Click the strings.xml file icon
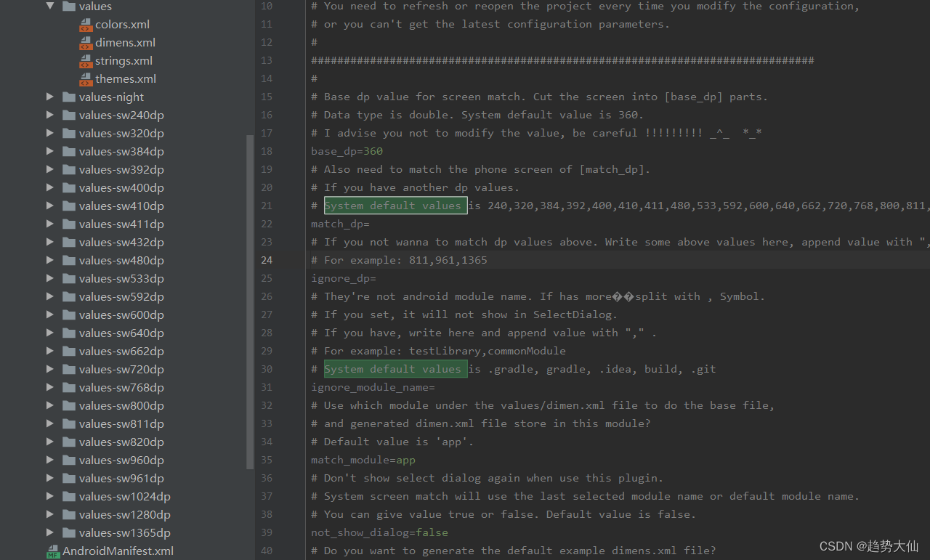This screenshot has width=930, height=560. coord(86,60)
